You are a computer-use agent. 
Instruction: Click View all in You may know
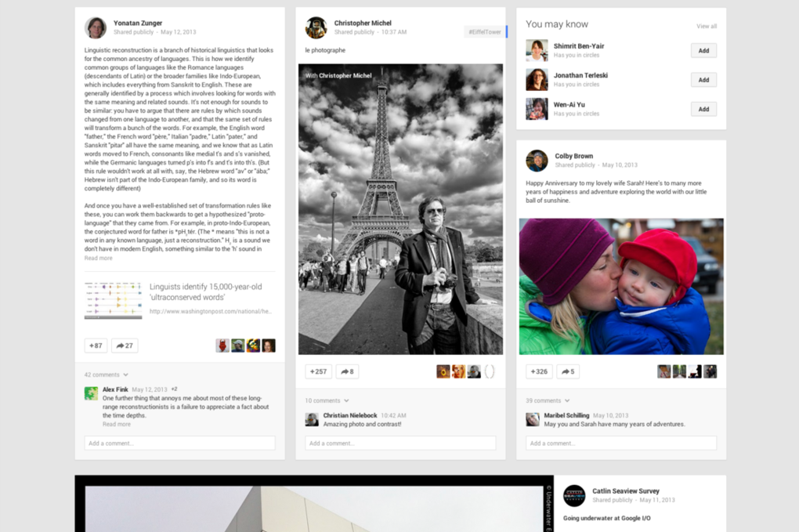(x=706, y=26)
